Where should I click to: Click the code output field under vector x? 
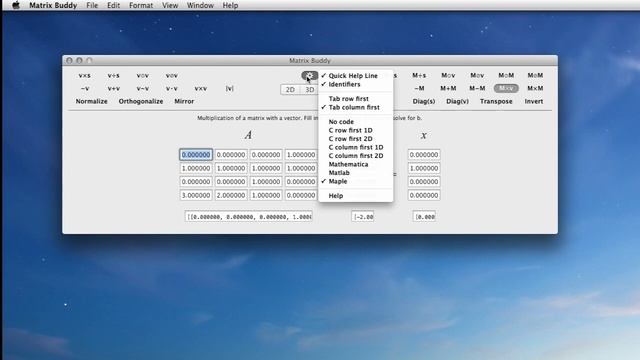(x=424, y=217)
